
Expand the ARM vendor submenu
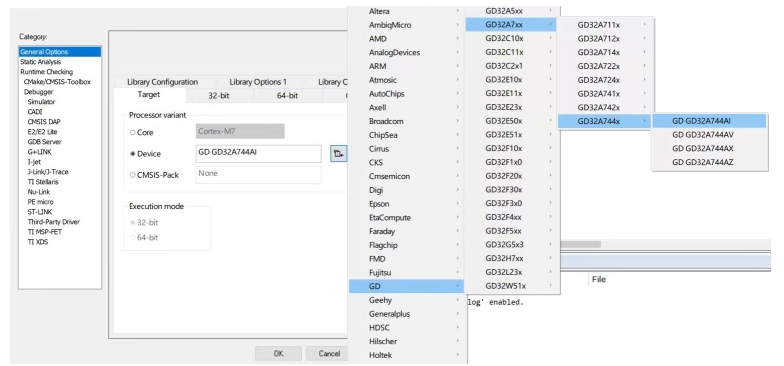point(406,66)
